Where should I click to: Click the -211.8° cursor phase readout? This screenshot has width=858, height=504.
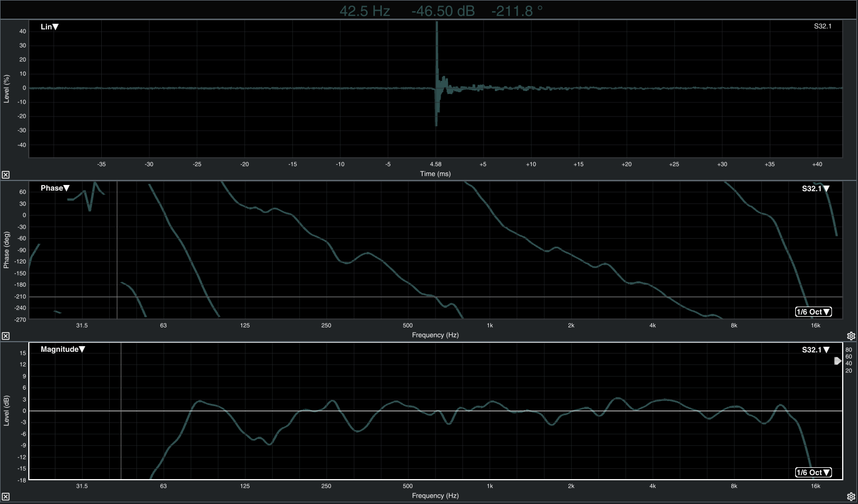click(516, 11)
